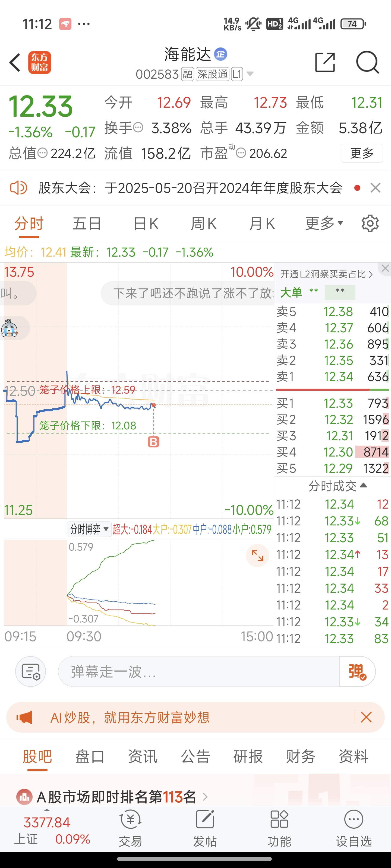Tap the search magnifier icon
The height and width of the screenshot is (868, 391).
pos(367,62)
